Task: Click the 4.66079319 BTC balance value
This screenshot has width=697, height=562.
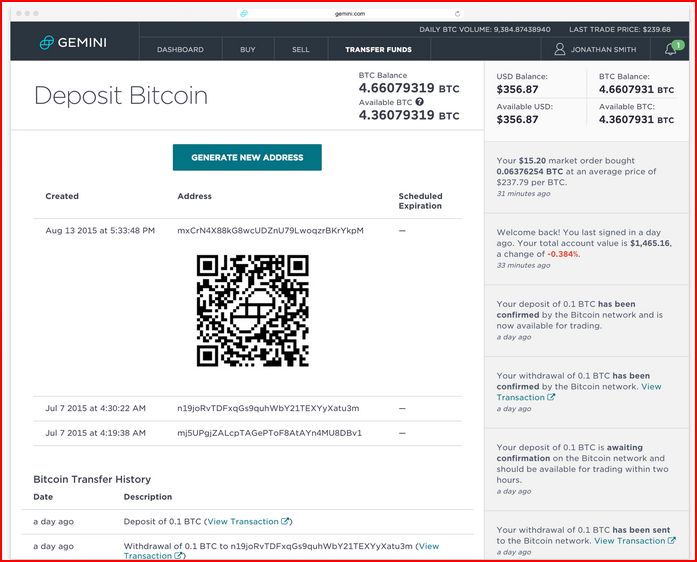Action: pyautogui.click(x=409, y=88)
